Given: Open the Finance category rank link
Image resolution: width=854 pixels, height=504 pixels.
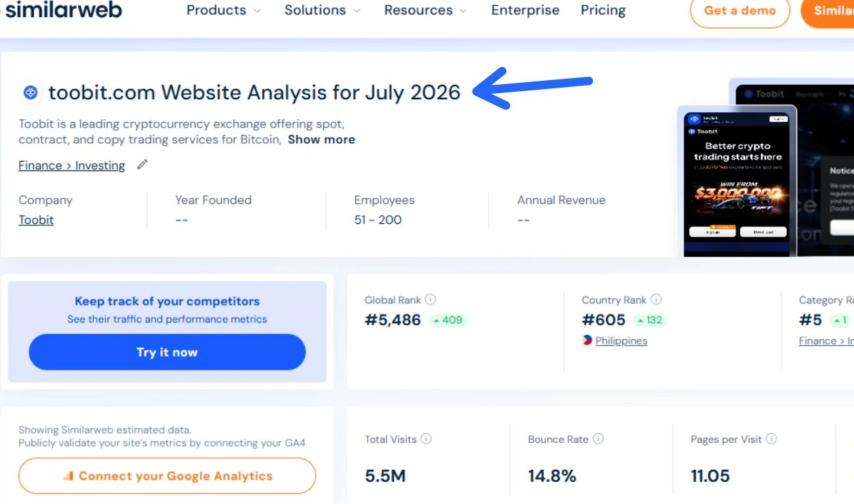Looking at the screenshot, I should point(826,341).
